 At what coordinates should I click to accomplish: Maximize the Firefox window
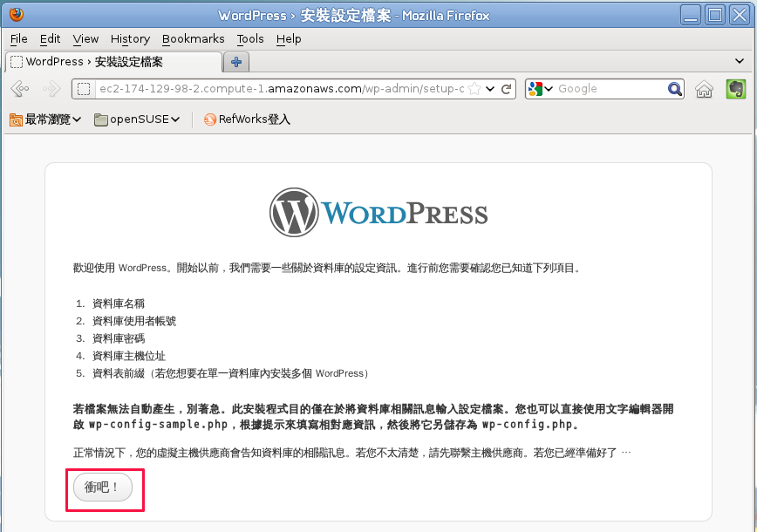pos(715,15)
